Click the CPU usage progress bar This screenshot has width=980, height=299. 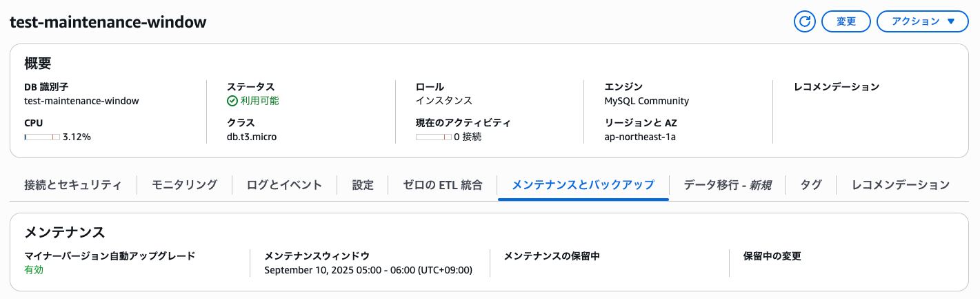(42, 137)
